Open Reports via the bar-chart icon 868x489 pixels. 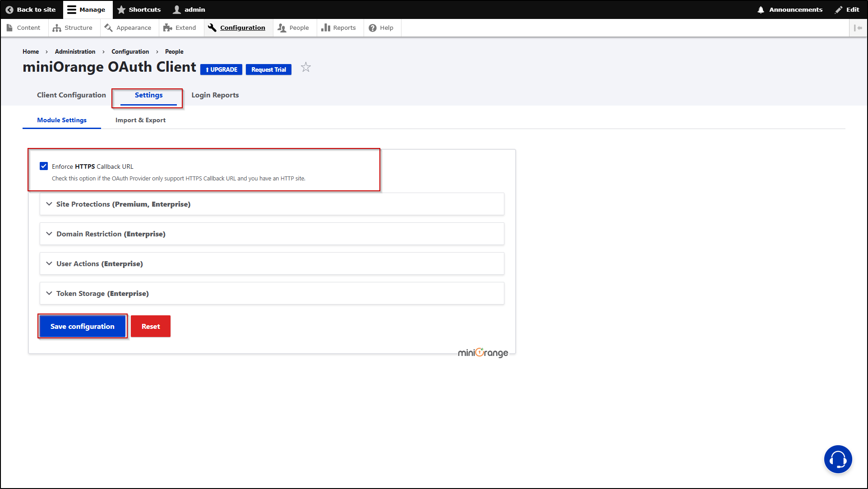326,28
